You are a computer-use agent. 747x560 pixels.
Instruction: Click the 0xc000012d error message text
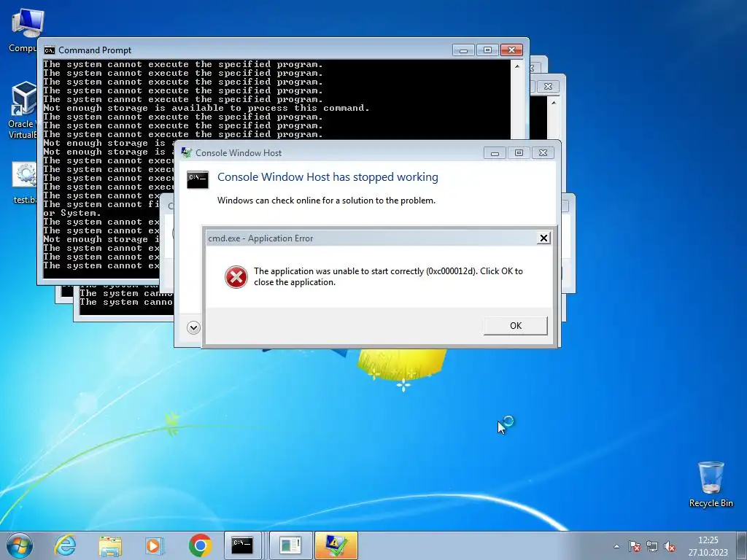(388, 276)
